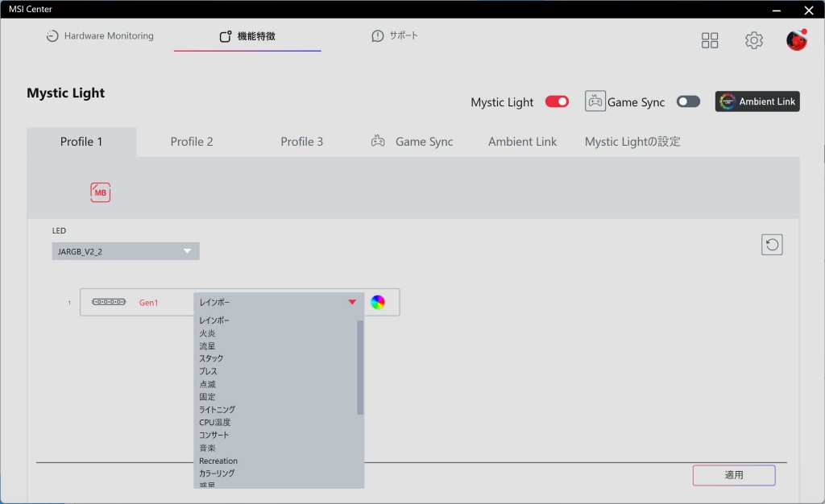
Task: Open the JARGB_V2_2 LED dropdown
Action: point(126,251)
